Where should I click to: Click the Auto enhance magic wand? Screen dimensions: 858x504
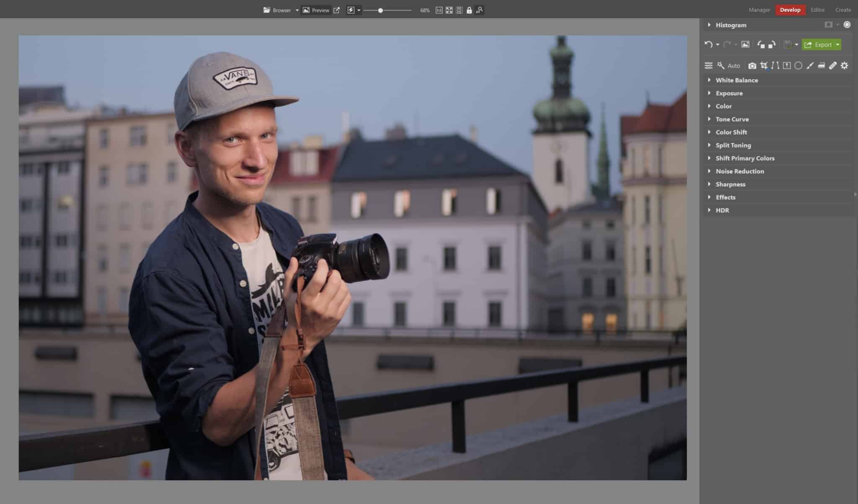click(721, 65)
